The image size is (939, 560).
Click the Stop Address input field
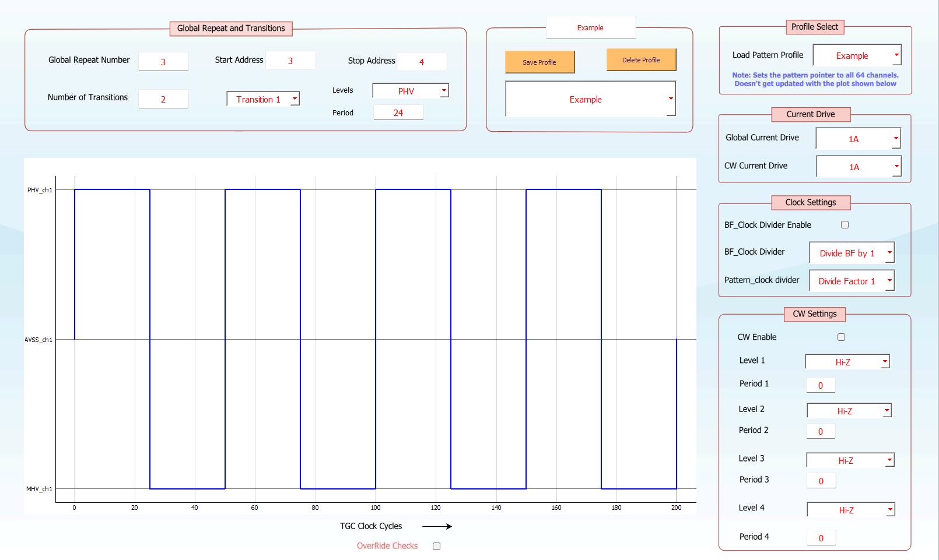click(x=422, y=62)
